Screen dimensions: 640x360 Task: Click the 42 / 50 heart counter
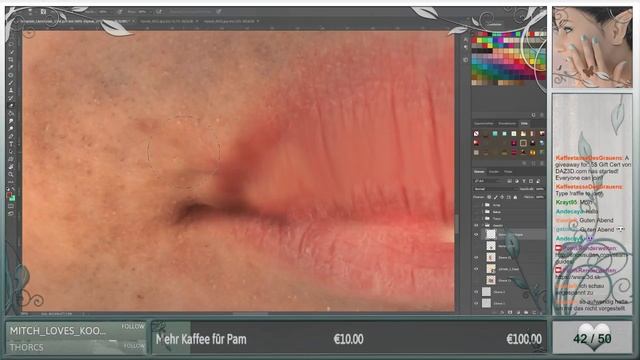[x=592, y=338]
